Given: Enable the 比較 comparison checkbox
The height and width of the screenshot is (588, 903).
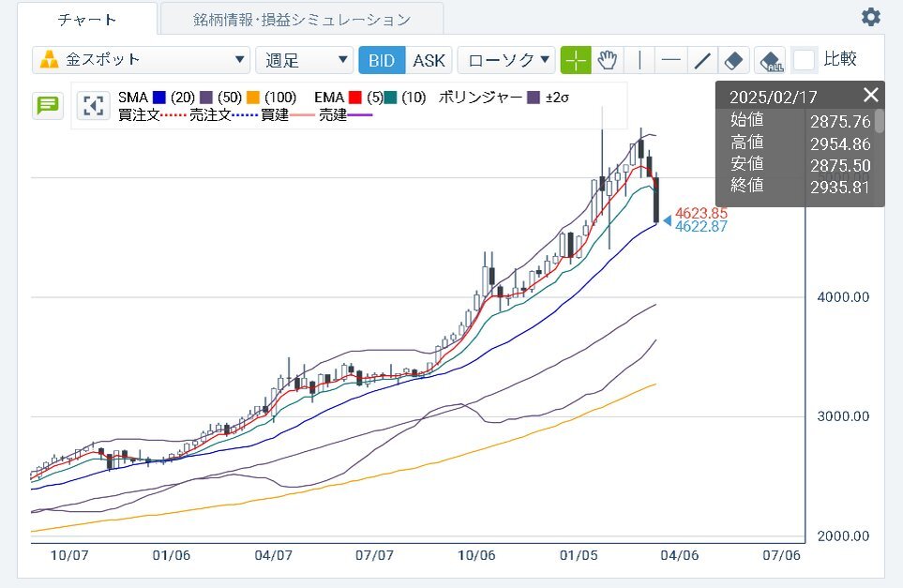Looking at the screenshot, I should 804,60.
